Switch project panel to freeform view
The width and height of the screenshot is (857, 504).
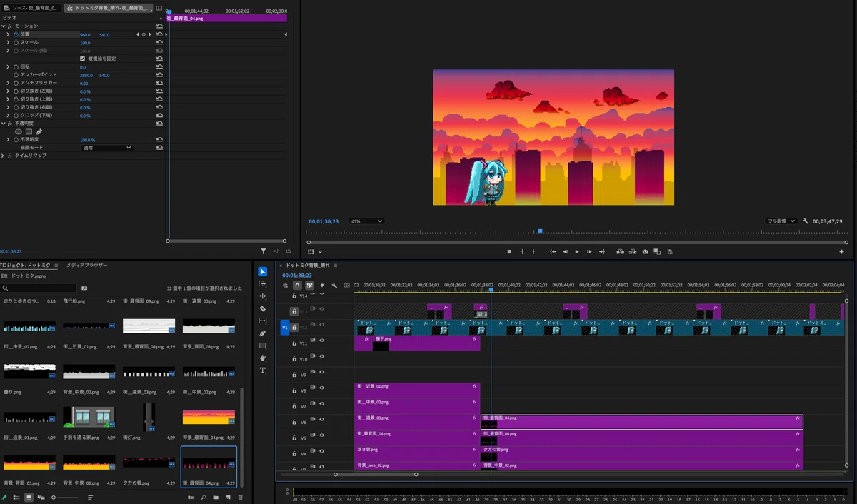(x=41, y=497)
